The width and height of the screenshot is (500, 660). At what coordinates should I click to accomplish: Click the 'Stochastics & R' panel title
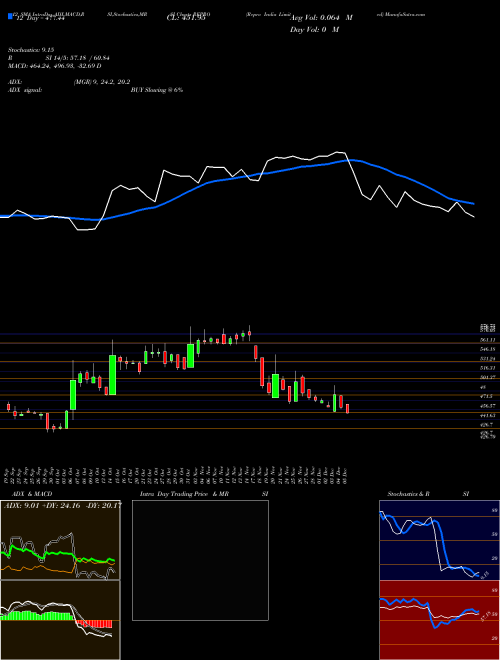[x=408, y=494]
